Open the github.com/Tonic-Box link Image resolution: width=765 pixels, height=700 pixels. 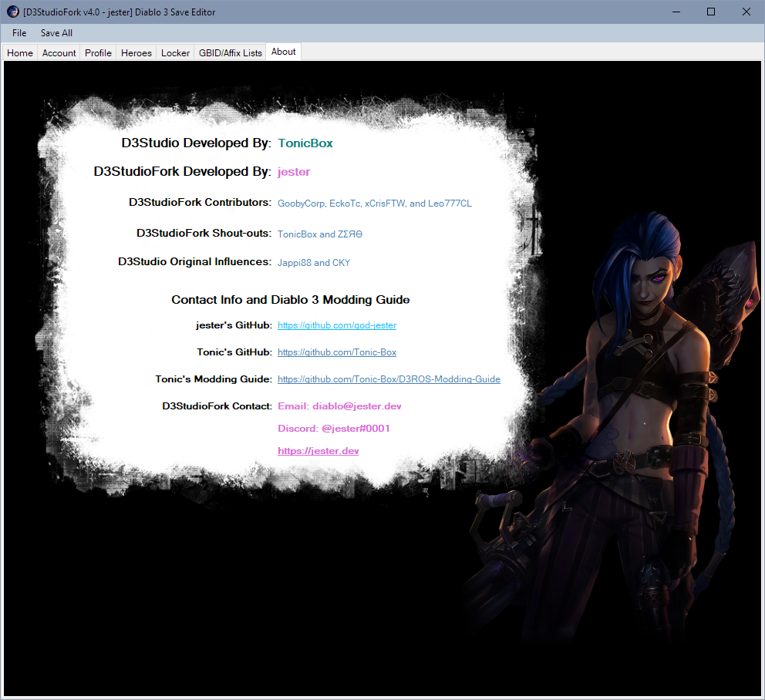tap(337, 352)
